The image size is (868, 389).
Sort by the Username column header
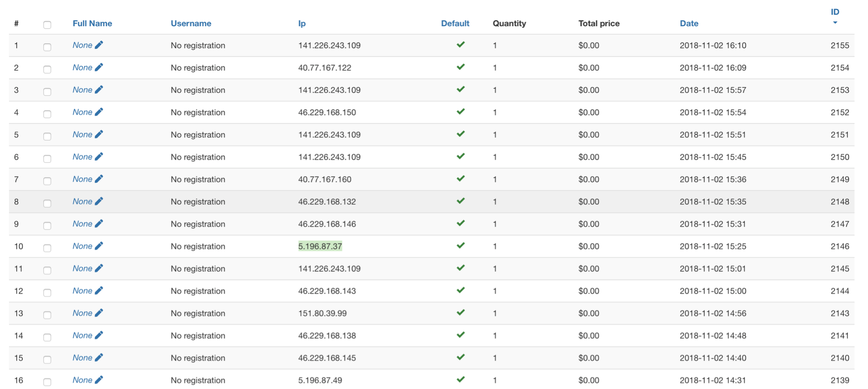191,24
